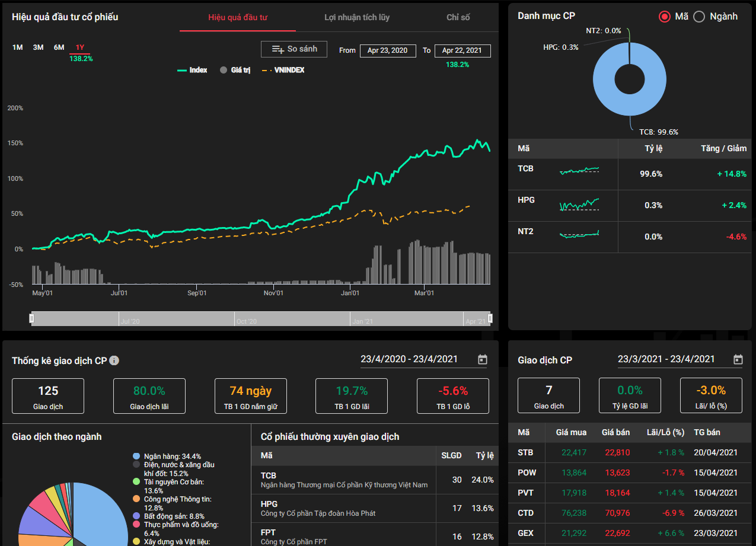This screenshot has width=756, height=546.
Task: Open calendar for 23/3/2021 - 23/4/2021 range
Action: 738,359
